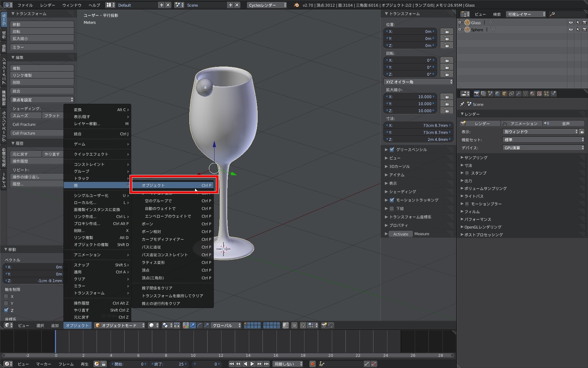Image resolution: width=588 pixels, height=368 pixels.
Task: Open the 同期しない sync dropdown
Action: coord(288,364)
